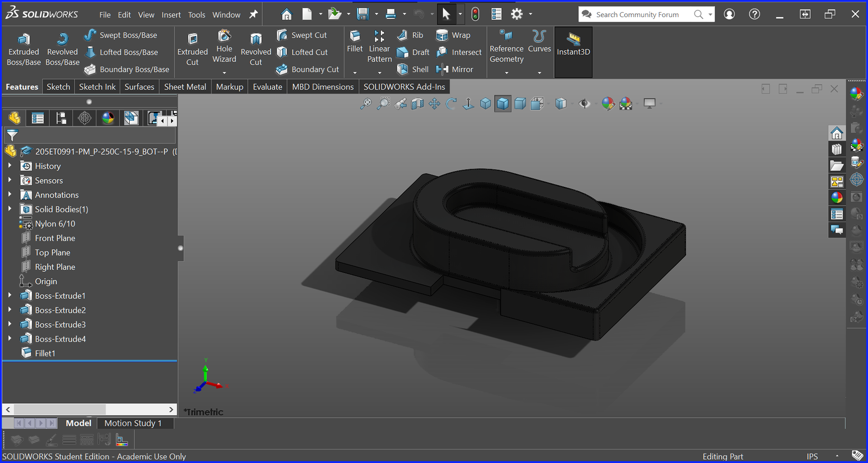Select the Linear Pattern tool

click(379, 47)
